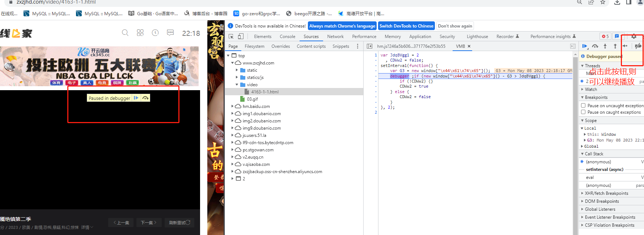Select the Filesystem navigator tab
This screenshot has height=235, width=644.
[254, 46]
